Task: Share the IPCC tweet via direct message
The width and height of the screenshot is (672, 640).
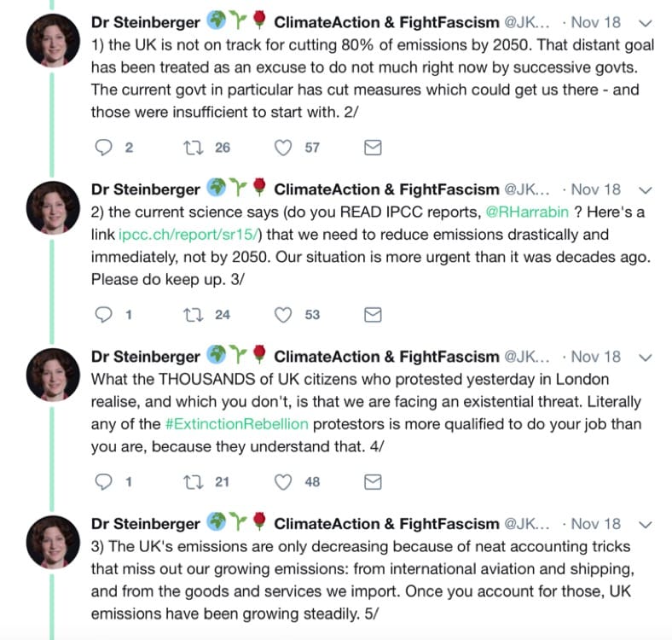Action: click(x=373, y=315)
